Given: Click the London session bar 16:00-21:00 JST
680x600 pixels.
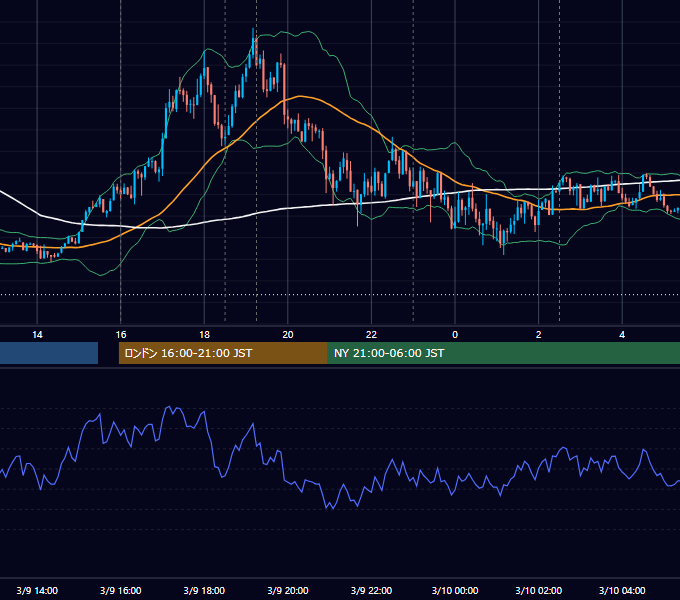Looking at the screenshot, I should [x=223, y=353].
